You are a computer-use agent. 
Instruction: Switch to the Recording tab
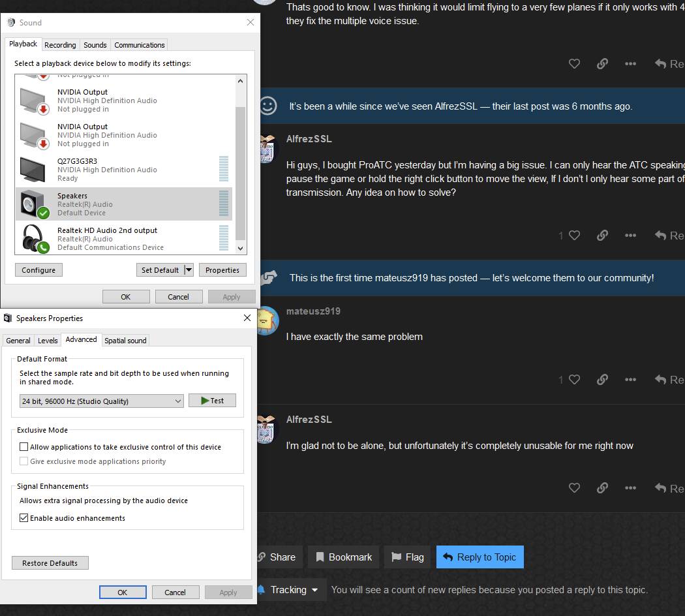60,45
